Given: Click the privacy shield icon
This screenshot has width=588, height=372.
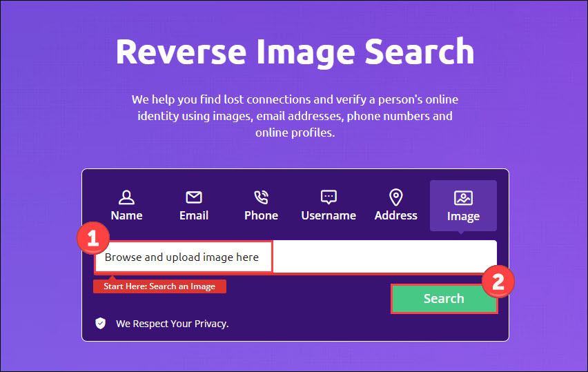Looking at the screenshot, I should point(101,323).
